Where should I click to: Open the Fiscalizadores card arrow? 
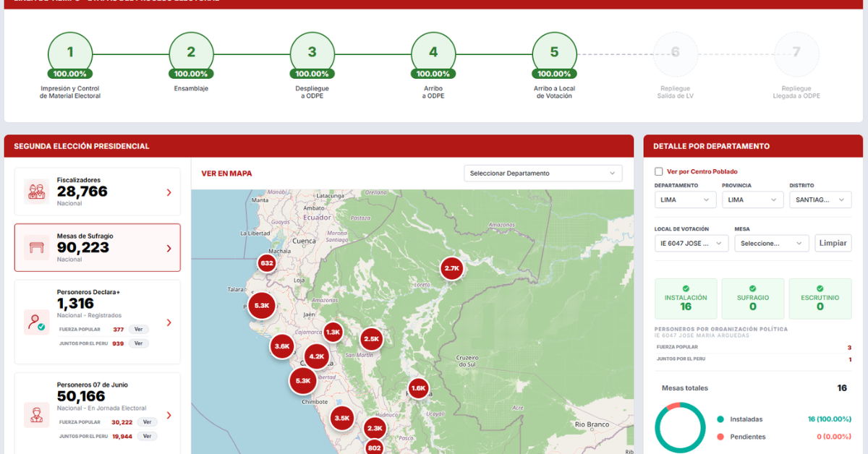tap(169, 192)
